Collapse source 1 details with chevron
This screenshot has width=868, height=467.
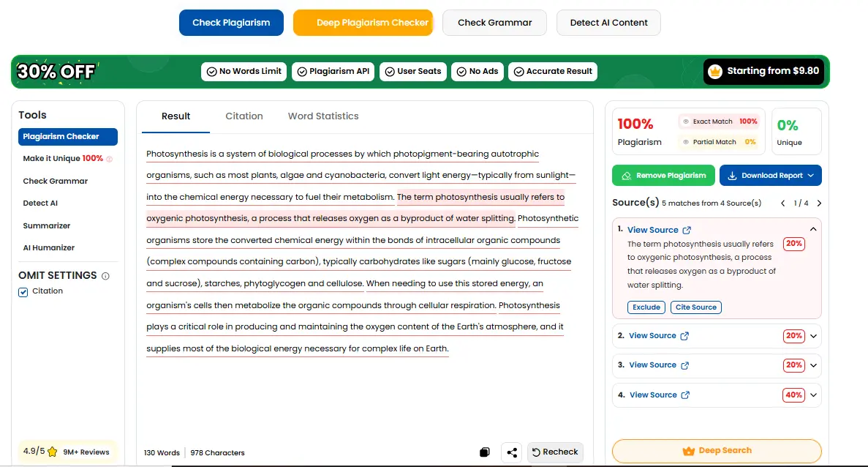(813, 229)
